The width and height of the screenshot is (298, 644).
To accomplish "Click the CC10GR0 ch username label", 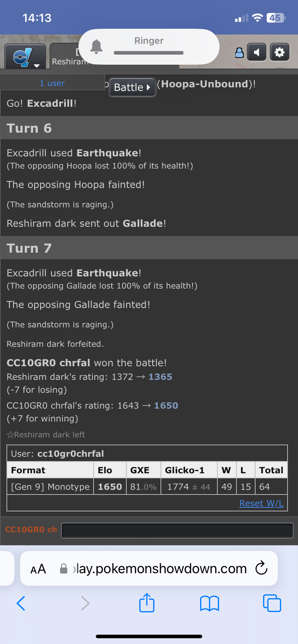I will pos(31,530).
